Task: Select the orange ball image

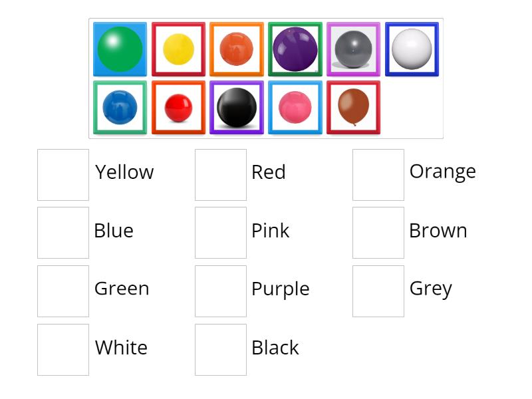Action: [237, 49]
